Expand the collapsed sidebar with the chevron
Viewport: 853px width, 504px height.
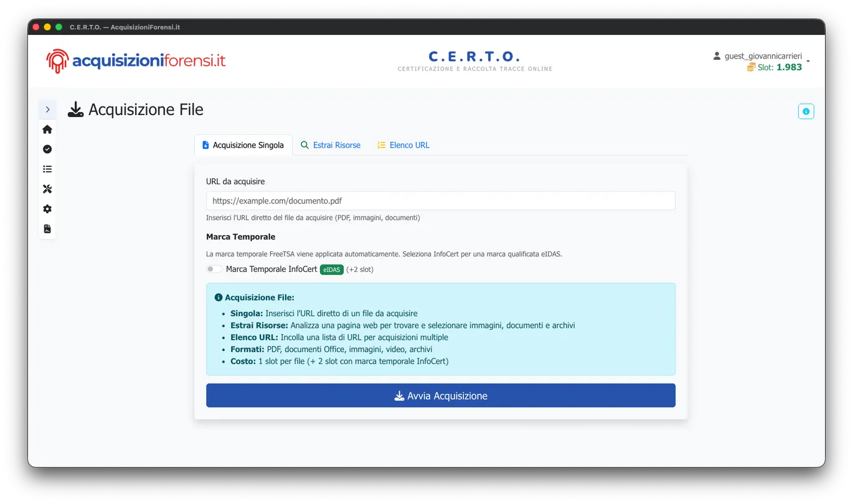click(47, 109)
